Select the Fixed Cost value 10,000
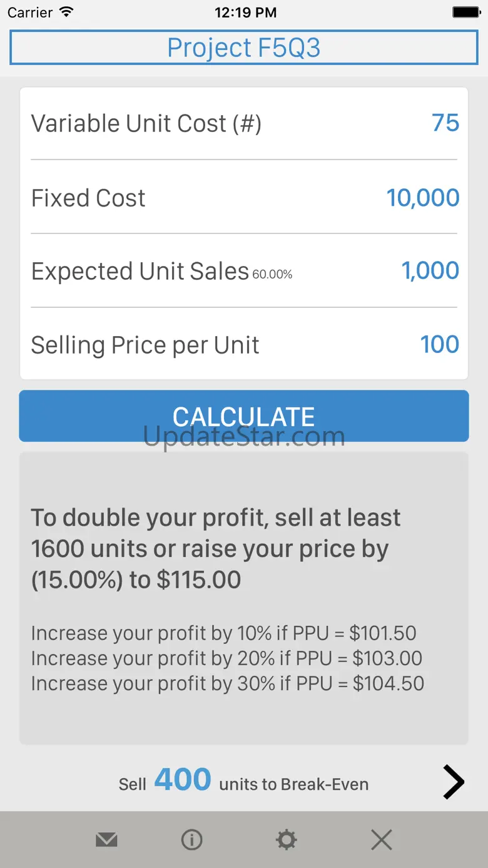 423,198
